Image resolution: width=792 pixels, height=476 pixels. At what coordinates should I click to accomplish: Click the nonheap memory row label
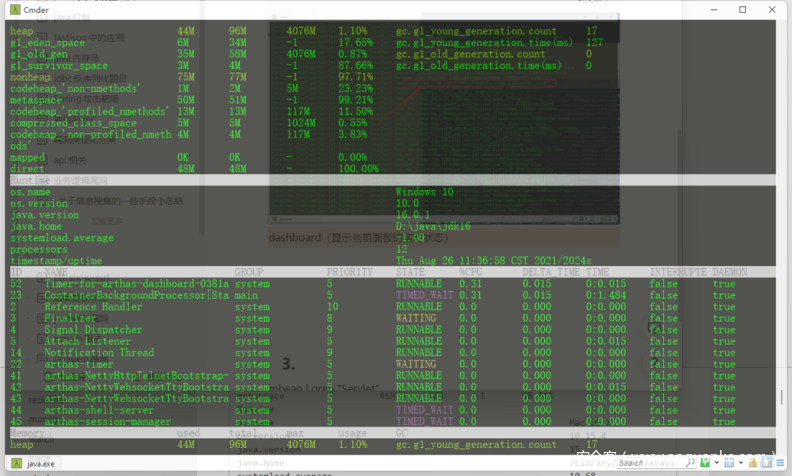coord(30,77)
